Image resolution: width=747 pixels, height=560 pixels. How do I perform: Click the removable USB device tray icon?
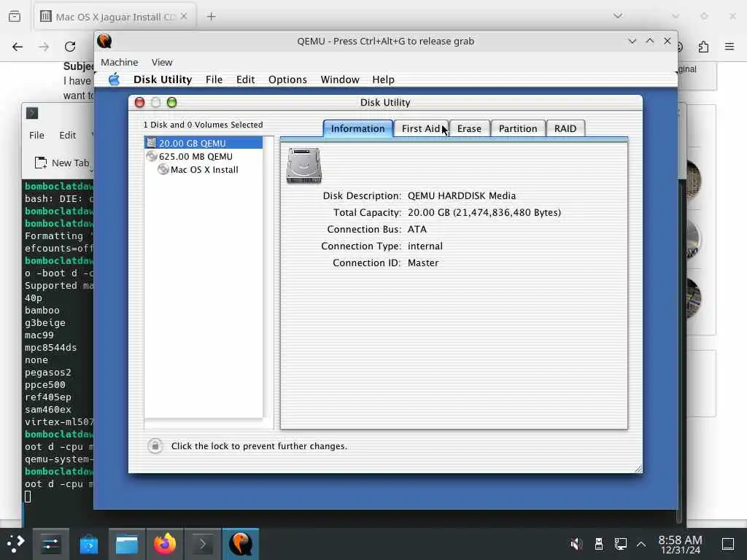(x=599, y=544)
